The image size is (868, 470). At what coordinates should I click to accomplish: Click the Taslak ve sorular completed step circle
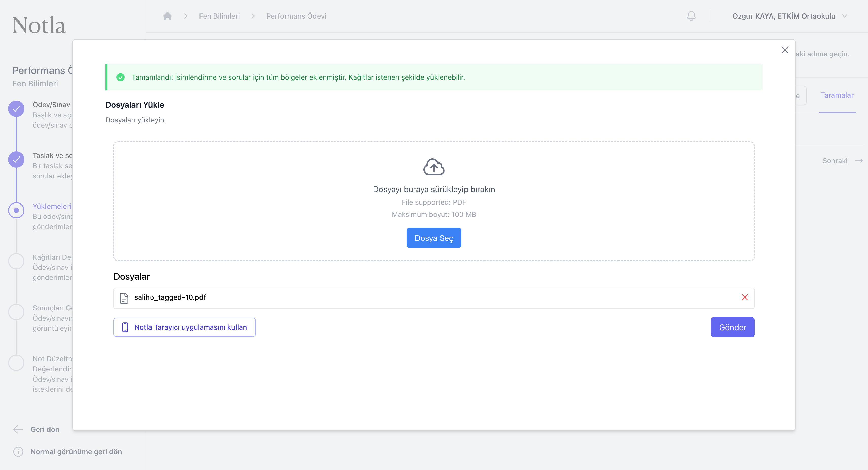[x=16, y=160]
